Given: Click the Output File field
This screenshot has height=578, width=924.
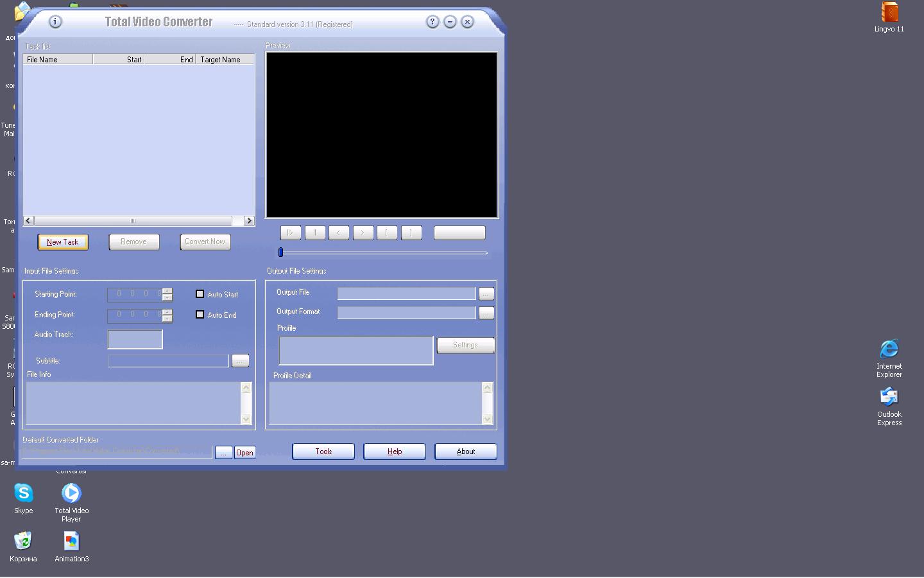Looking at the screenshot, I should (x=407, y=293).
